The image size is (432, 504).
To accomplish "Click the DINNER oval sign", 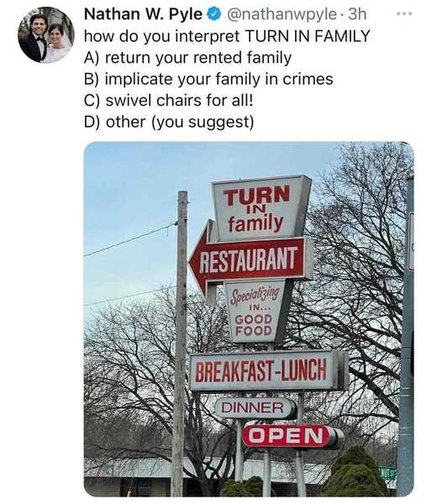I will (x=255, y=408).
